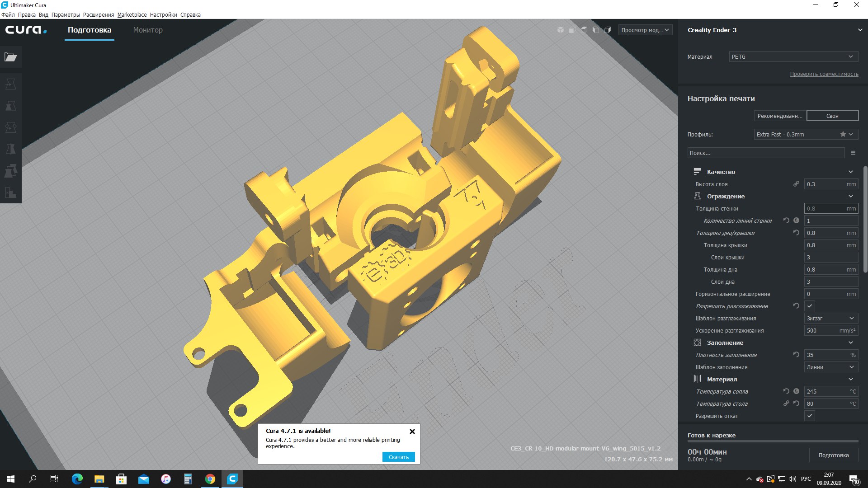
Task: Open the settings visibility hamburger menu
Action: pos(853,153)
